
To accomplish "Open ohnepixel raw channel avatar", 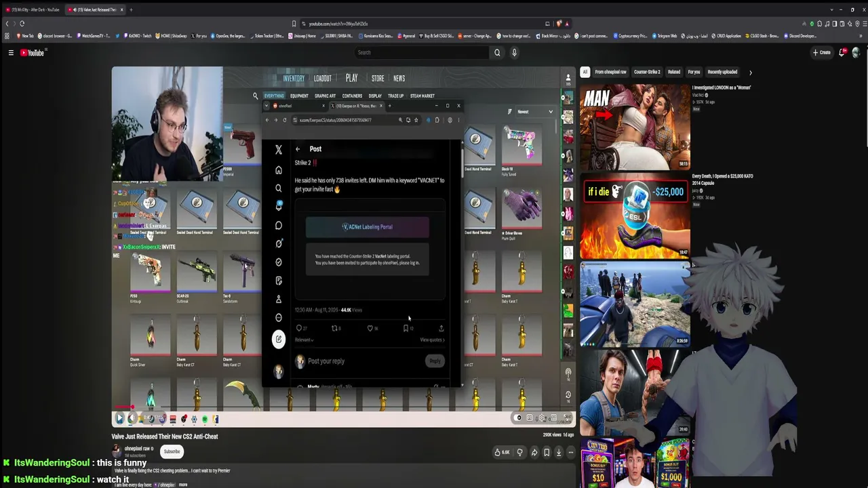I will [117, 449].
